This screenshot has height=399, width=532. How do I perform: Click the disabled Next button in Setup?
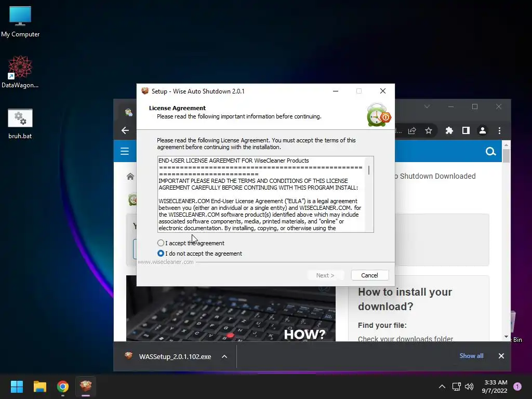pos(325,275)
